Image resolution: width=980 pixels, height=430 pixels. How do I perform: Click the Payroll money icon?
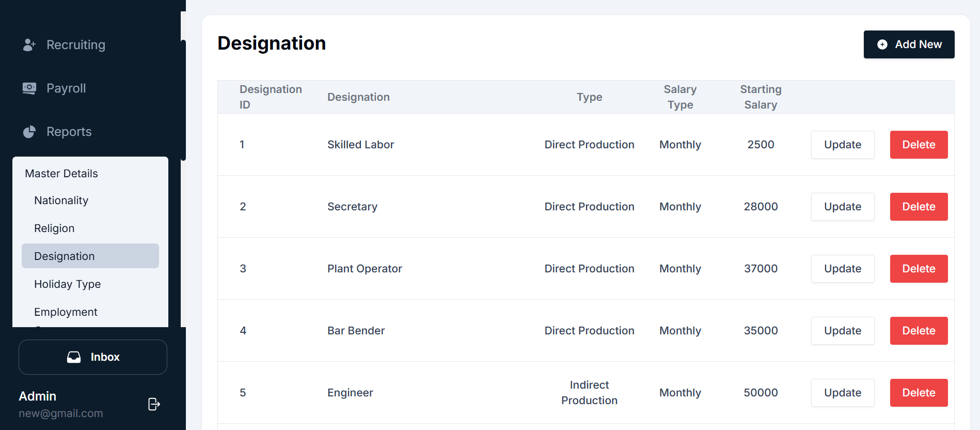29,88
